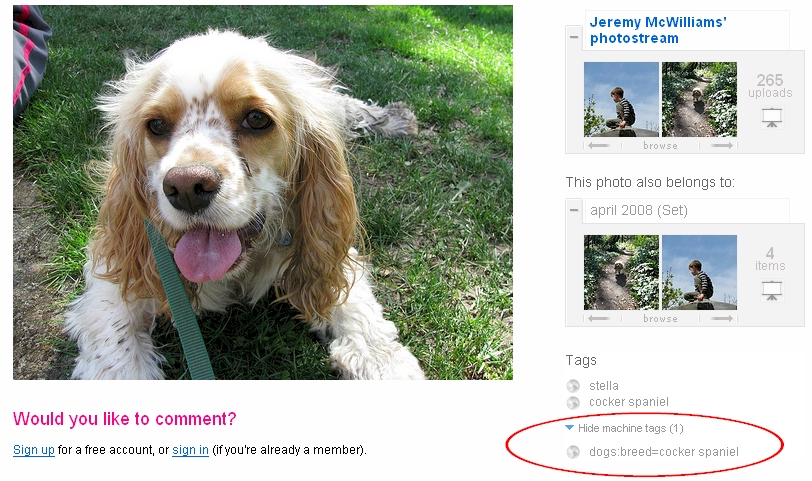Select the stella tag
Screen dimensions: 812x481
[x=604, y=386]
